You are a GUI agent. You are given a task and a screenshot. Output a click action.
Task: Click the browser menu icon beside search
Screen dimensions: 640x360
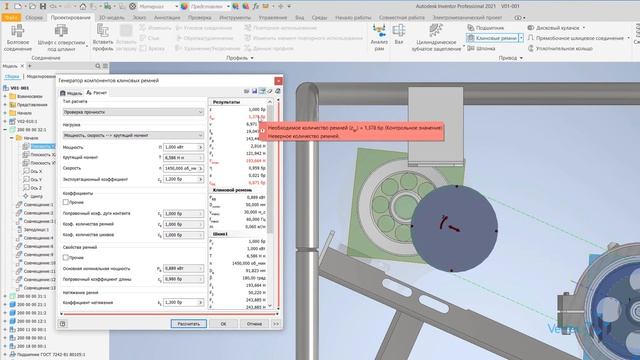click(x=105, y=66)
